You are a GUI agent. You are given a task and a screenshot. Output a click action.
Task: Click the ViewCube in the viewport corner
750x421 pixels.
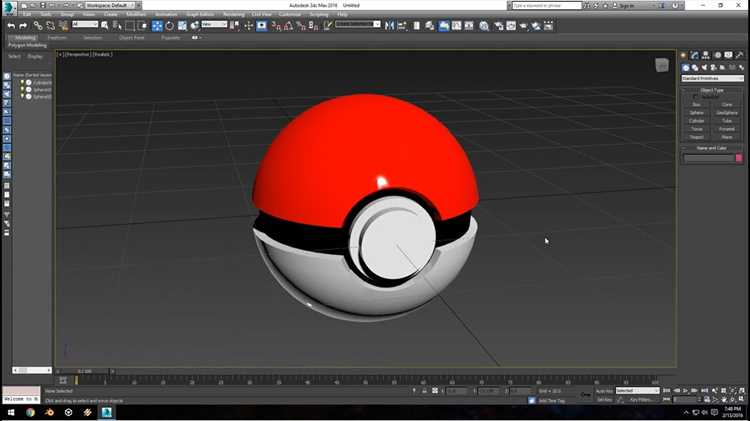662,65
